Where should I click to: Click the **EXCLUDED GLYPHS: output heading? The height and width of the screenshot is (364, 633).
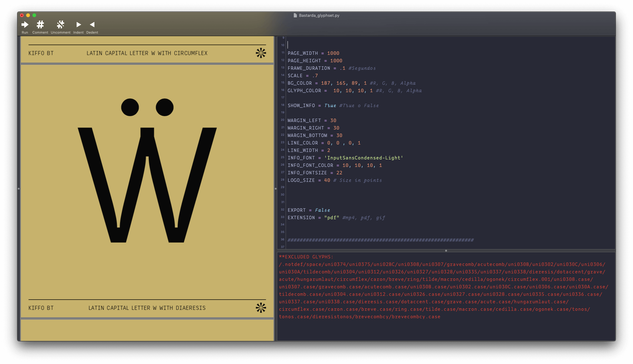[306, 257]
